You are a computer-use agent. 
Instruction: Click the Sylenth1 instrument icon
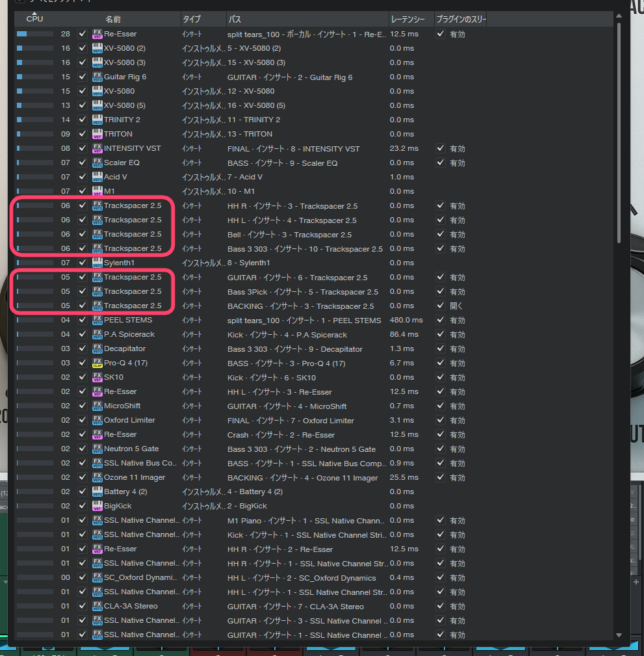[x=97, y=263]
